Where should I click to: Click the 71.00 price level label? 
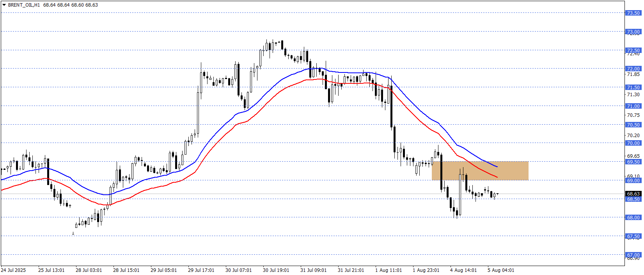pos(633,106)
